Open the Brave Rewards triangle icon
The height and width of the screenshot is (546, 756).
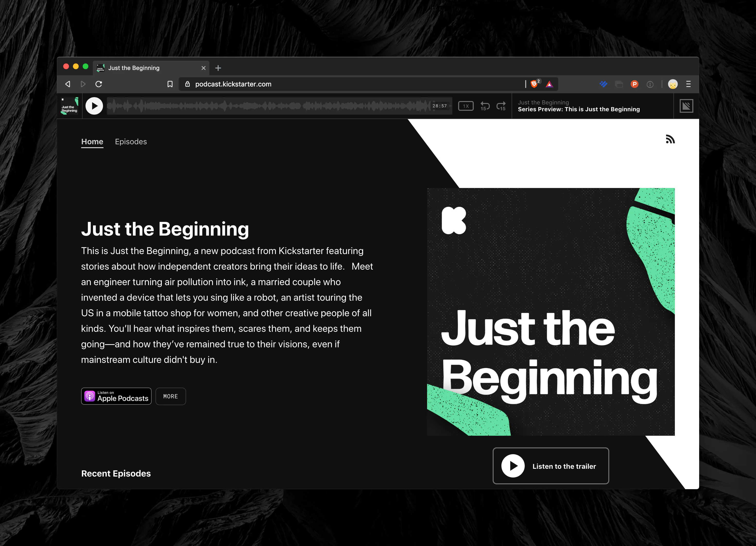click(x=549, y=84)
